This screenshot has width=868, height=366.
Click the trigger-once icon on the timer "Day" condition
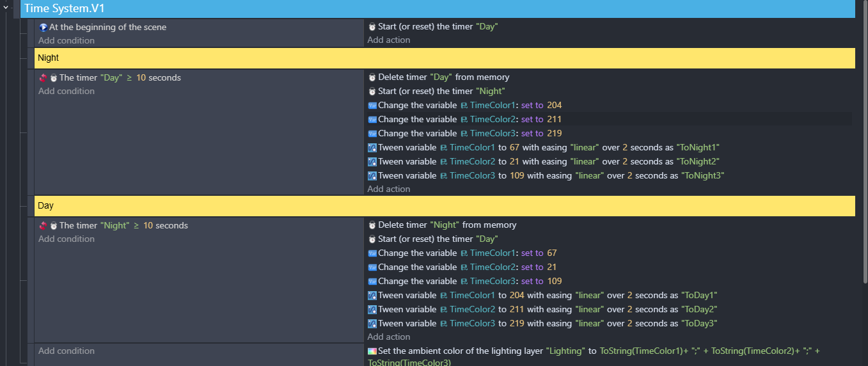point(43,78)
